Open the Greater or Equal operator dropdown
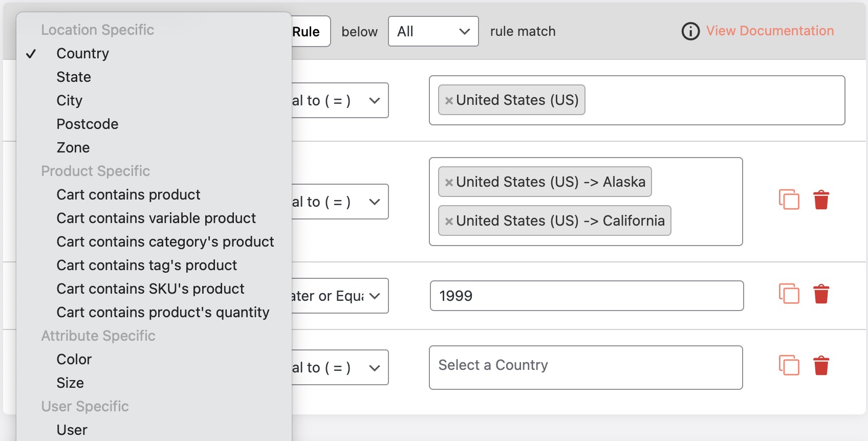Image resolution: width=868 pixels, height=441 pixels. click(x=340, y=296)
